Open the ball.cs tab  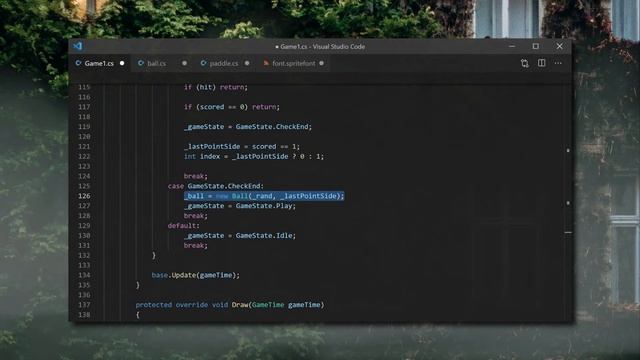coord(162,63)
